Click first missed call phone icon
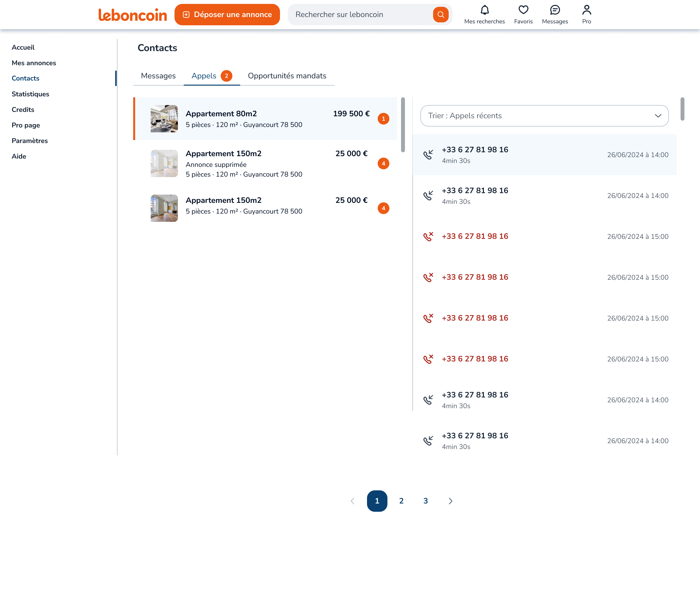The height and width of the screenshot is (593, 700). point(428,237)
